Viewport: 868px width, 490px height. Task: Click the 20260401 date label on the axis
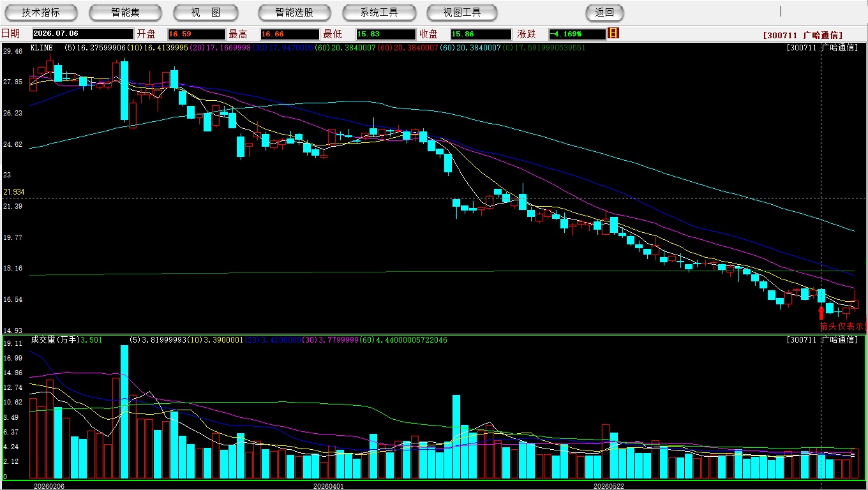click(x=328, y=486)
